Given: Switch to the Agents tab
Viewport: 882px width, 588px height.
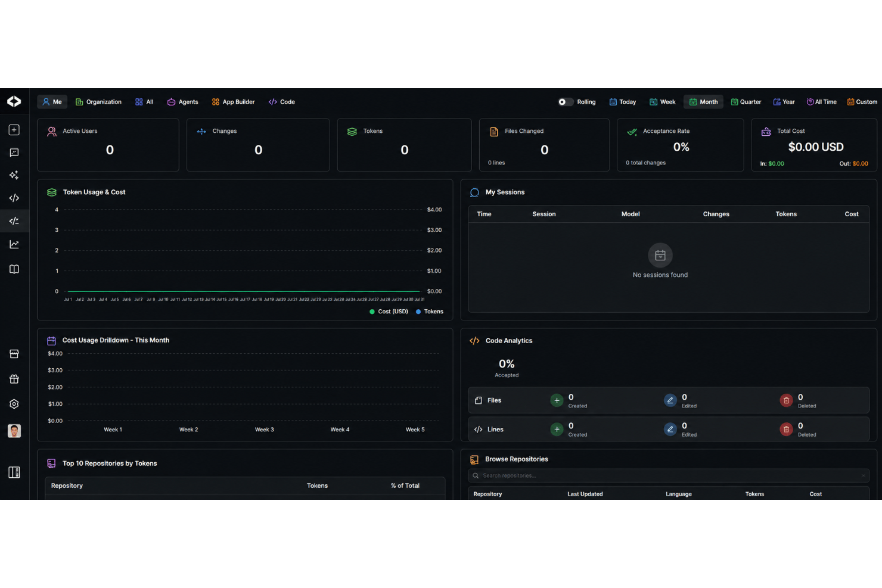Looking at the screenshot, I should 182,102.
